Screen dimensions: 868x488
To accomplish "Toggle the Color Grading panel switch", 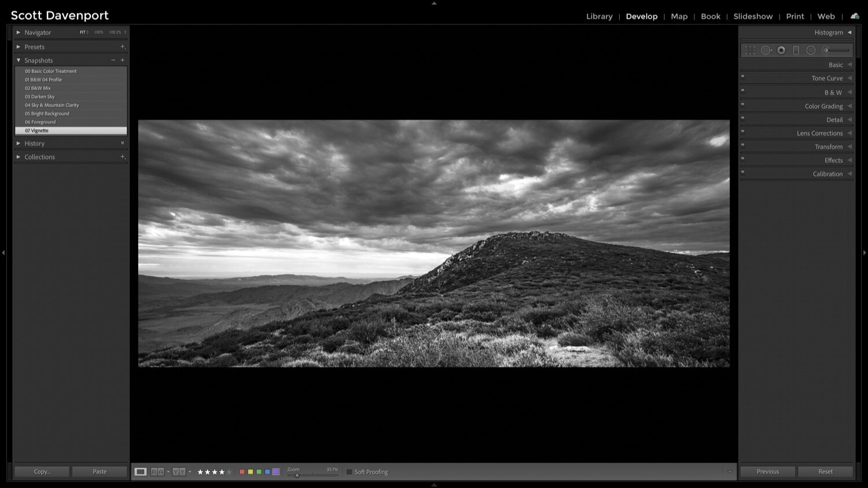I will coord(742,104).
